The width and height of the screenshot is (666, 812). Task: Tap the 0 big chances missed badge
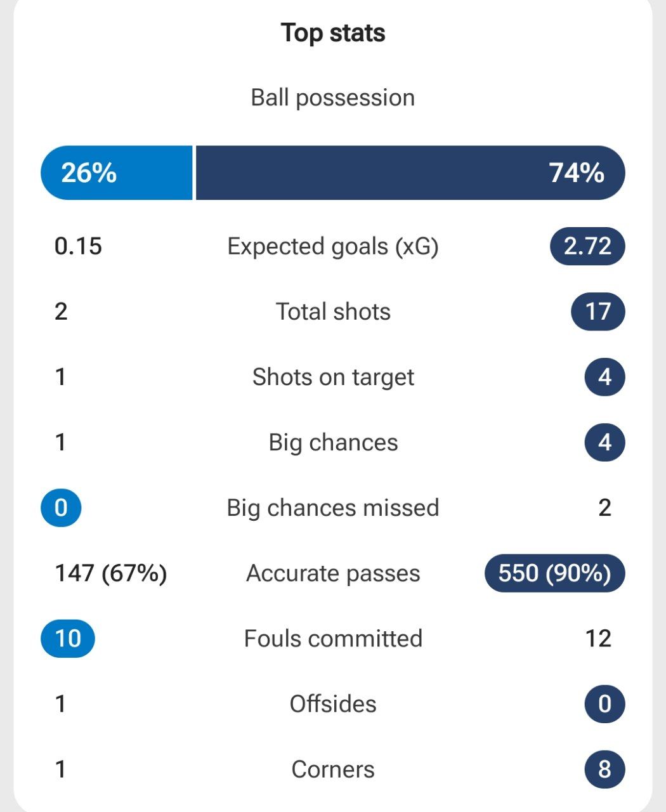(x=61, y=507)
